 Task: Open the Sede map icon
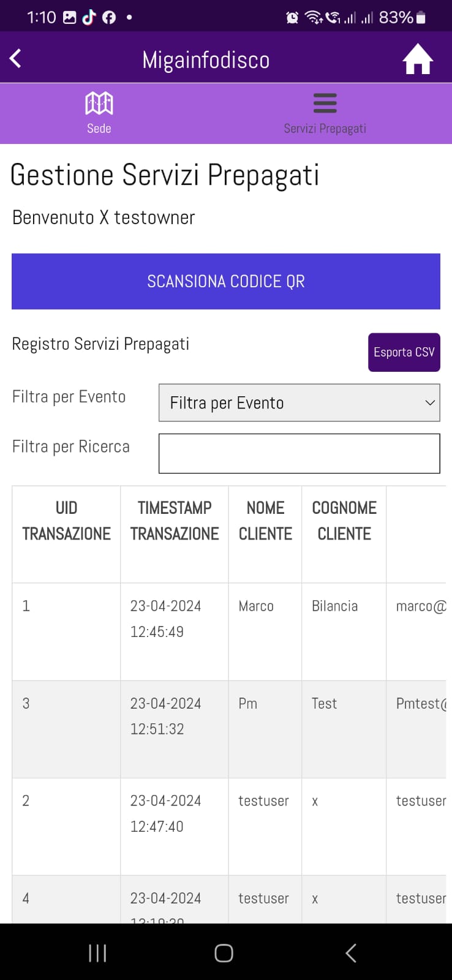[x=99, y=104]
